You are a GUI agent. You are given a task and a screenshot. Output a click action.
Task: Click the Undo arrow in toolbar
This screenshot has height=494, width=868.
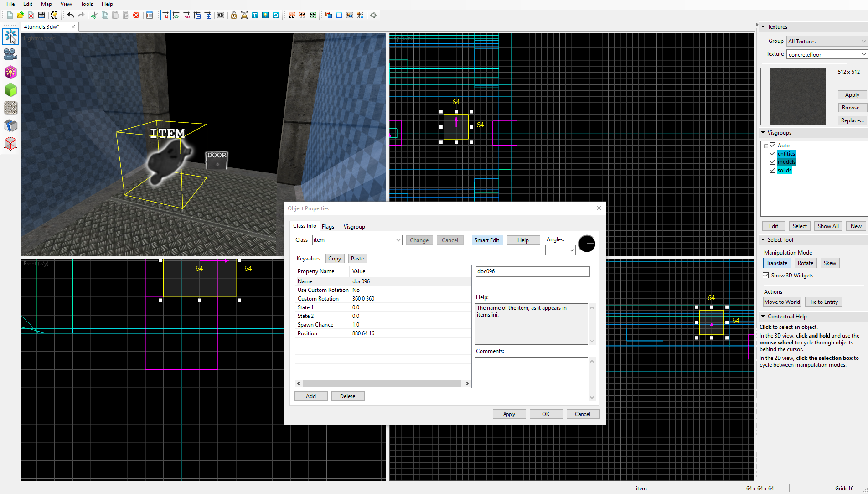click(70, 15)
